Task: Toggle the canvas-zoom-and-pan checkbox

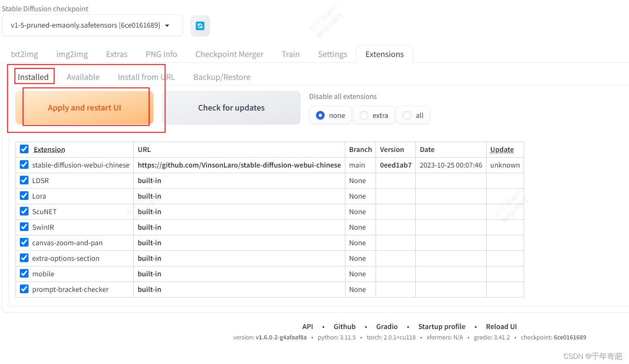Action: coord(24,242)
